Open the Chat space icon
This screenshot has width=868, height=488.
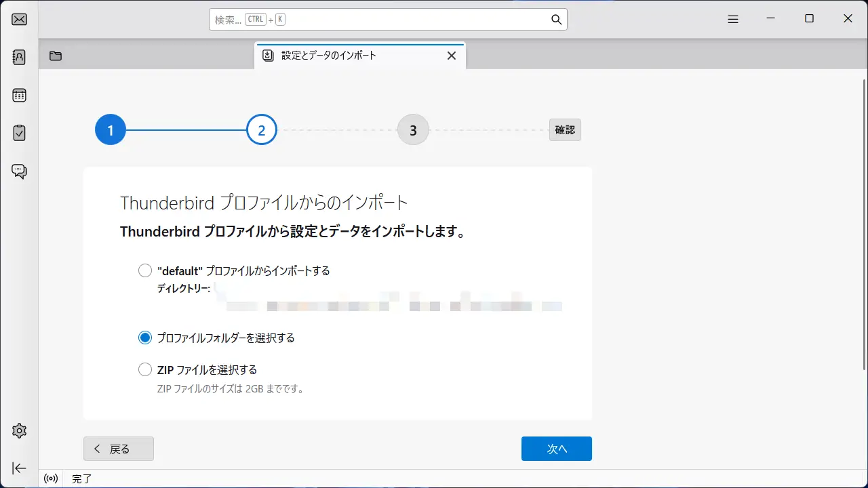(x=20, y=171)
